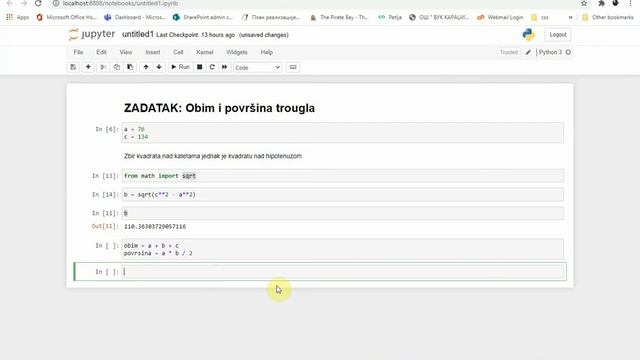Open the Apps bookmark shortcut
This screenshot has height=360, width=640.
point(18,17)
